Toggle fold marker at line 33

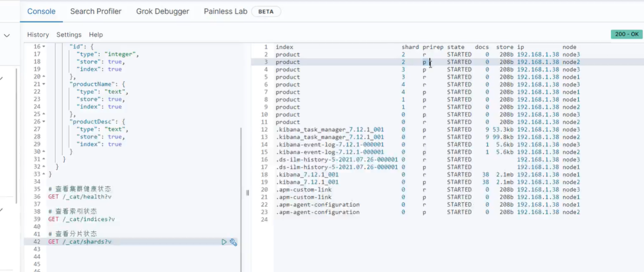pos(44,174)
